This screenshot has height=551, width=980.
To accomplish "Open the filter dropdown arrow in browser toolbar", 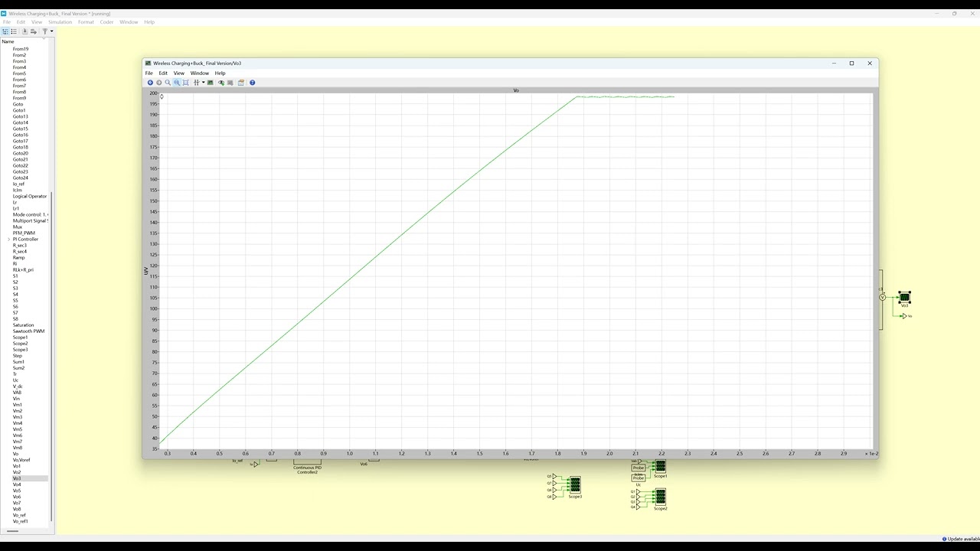I will click(x=51, y=31).
